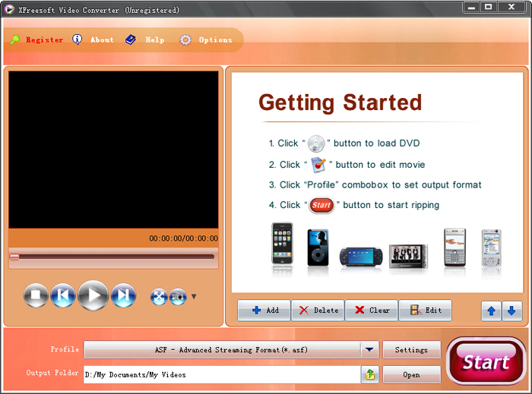Screen dimensions: 532x394
Task: Expand the snapshot options arrow
Action: tap(194, 297)
